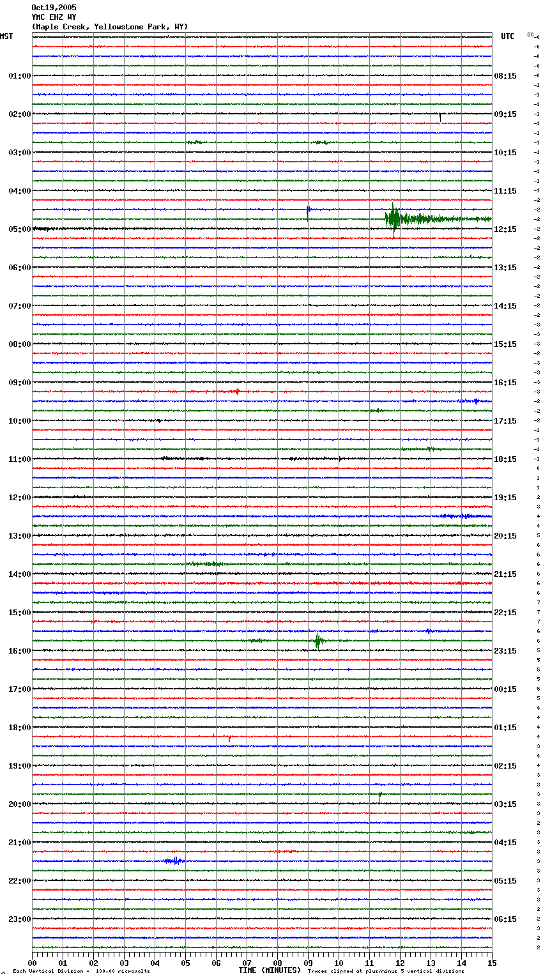Select the 04:00 MST row label
The width and height of the screenshot is (543, 980).
(20, 191)
